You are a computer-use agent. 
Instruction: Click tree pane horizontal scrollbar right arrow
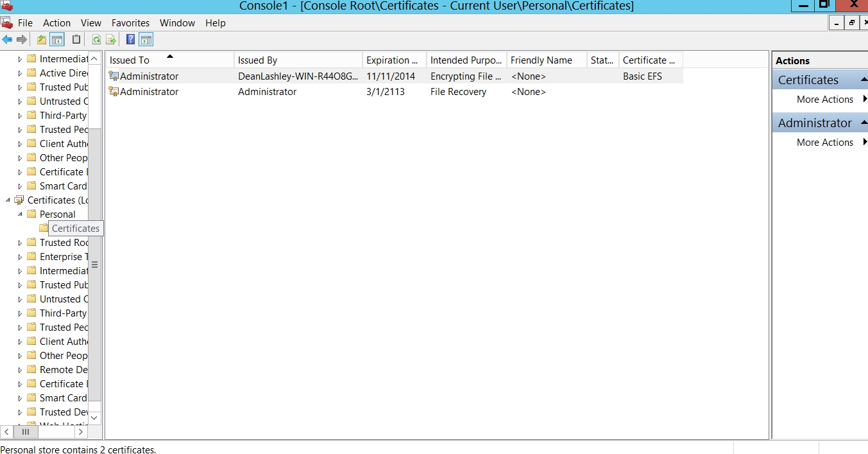(81, 432)
